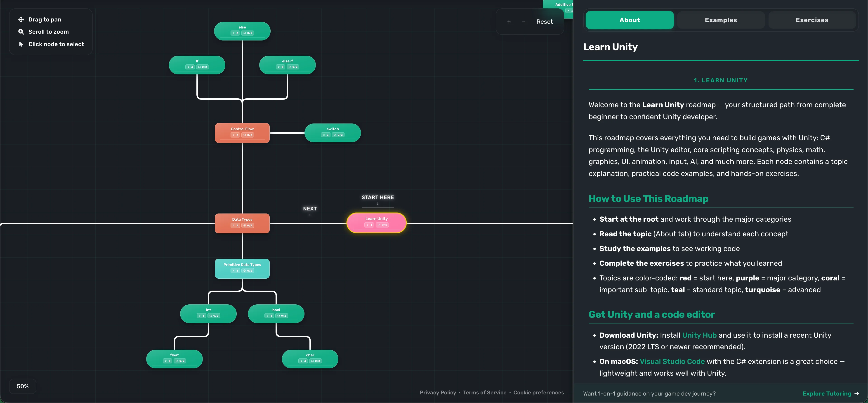Image resolution: width=868 pixels, height=403 pixels.
Task: Select the 'switch' node
Action: click(333, 133)
